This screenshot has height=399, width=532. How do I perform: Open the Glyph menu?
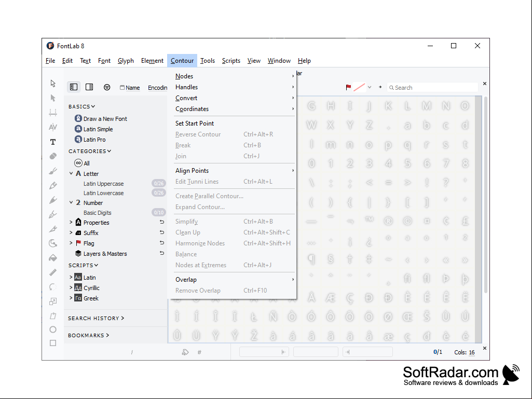126,61
